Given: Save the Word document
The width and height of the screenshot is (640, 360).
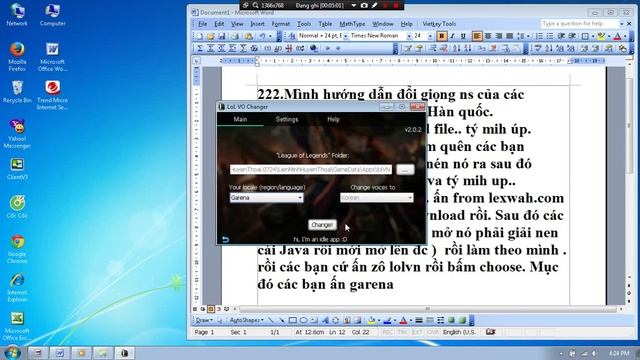Looking at the screenshot, I should [x=222, y=36].
